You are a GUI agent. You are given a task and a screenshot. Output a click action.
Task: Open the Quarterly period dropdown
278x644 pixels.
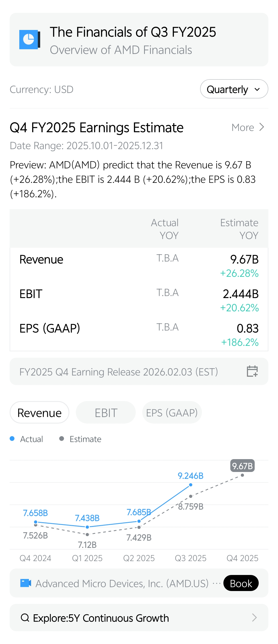pos(234,89)
